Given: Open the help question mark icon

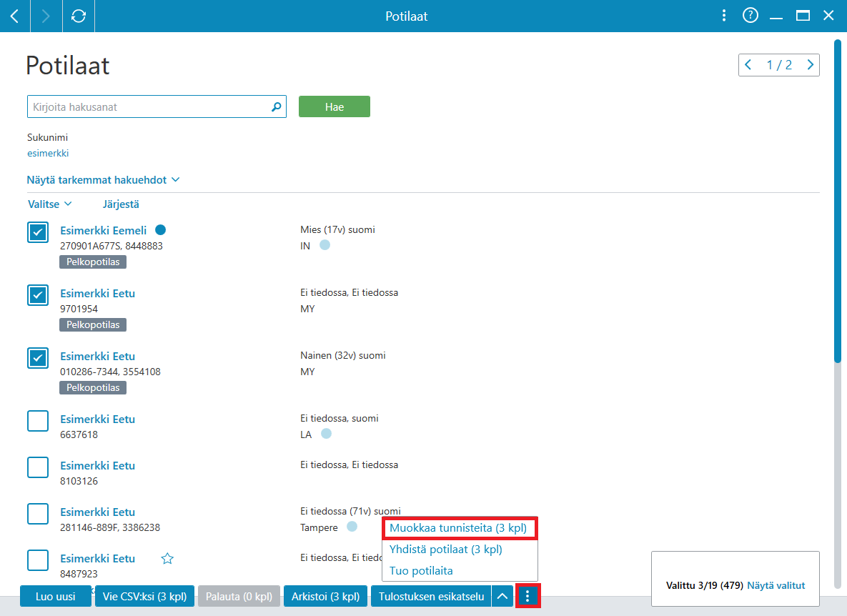Looking at the screenshot, I should coord(751,16).
